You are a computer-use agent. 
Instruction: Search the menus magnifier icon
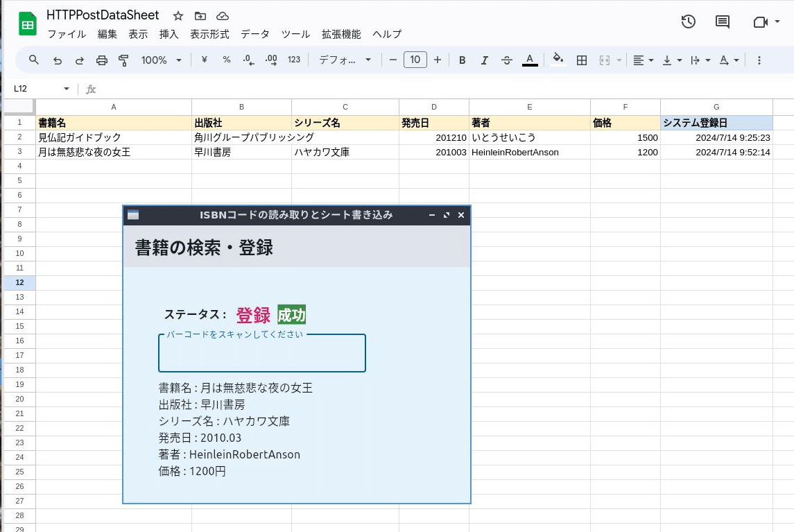[x=34, y=60]
